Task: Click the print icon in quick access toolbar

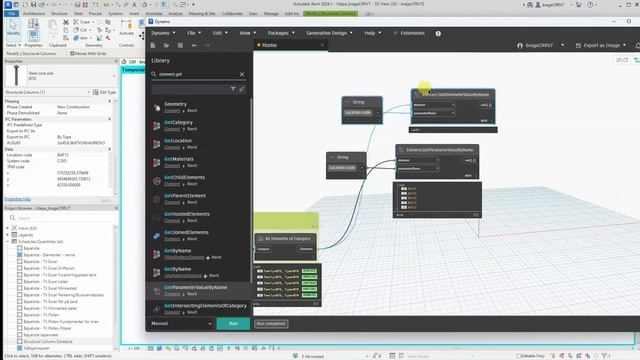Action: 77,4
